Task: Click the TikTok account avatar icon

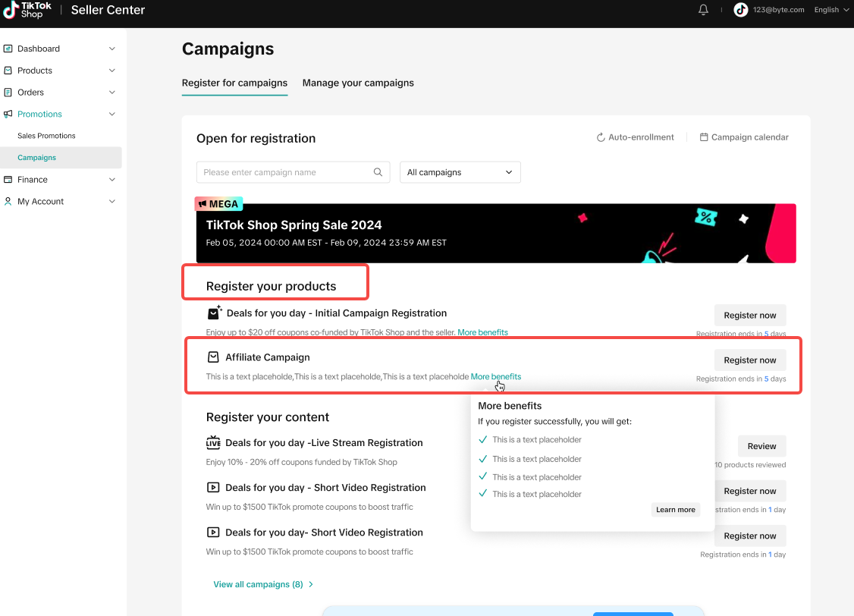Action: point(741,10)
